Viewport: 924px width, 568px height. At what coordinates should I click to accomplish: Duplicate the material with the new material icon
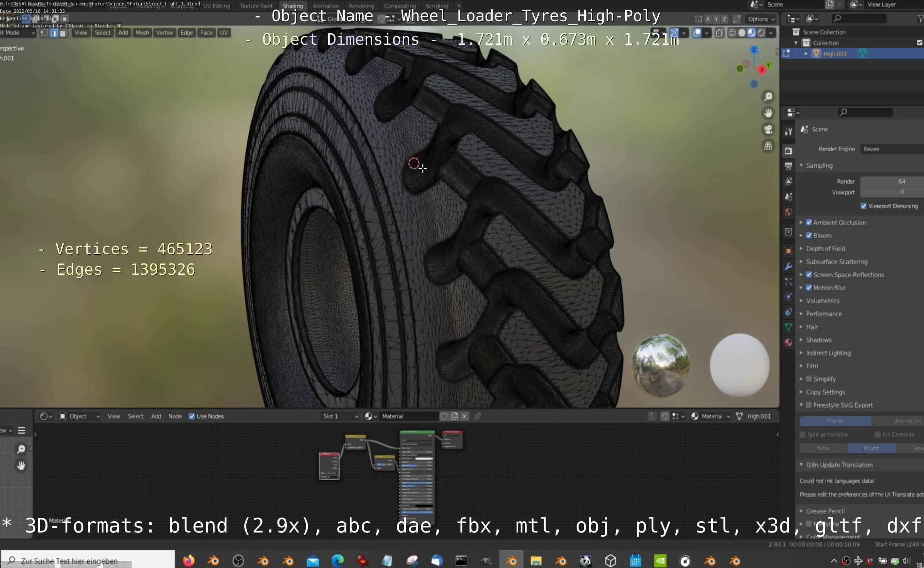[454, 416]
